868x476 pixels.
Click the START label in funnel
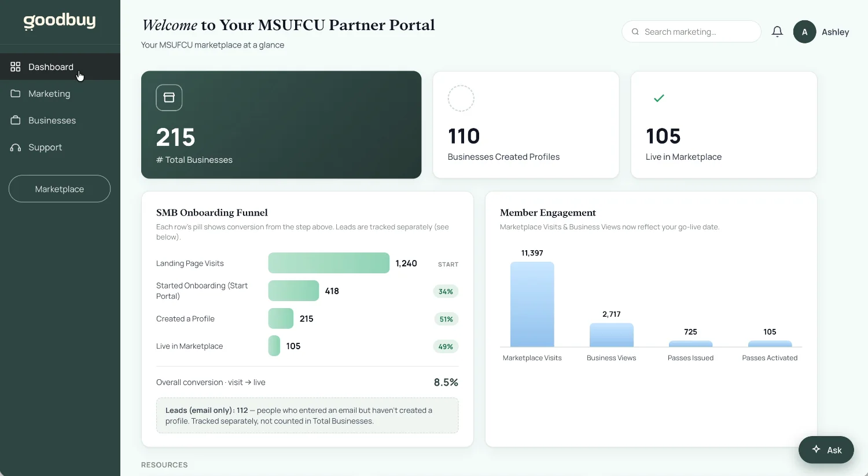click(x=448, y=264)
